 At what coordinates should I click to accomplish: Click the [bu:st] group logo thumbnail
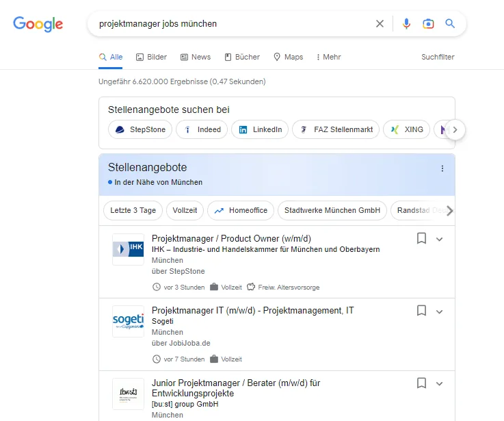pyautogui.click(x=128, y=394)
